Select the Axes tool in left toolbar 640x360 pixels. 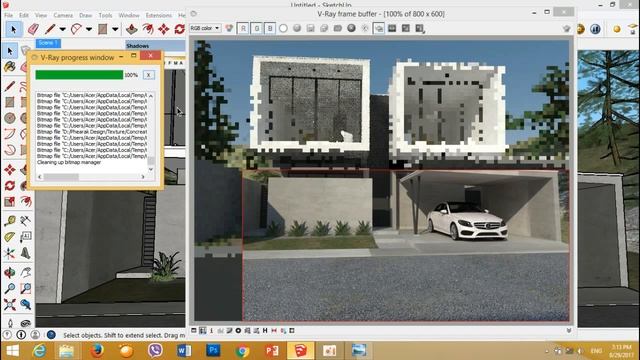pos(10,253)
